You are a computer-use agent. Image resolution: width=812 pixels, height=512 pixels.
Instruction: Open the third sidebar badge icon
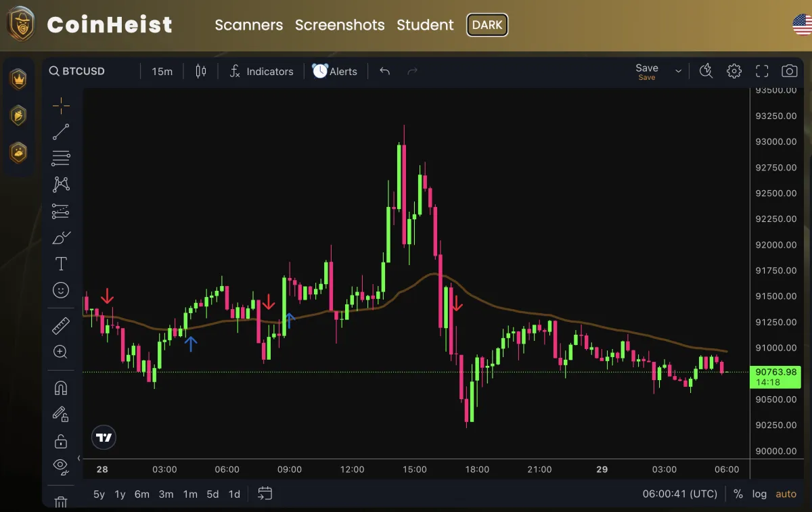click(x=18, y=152)
